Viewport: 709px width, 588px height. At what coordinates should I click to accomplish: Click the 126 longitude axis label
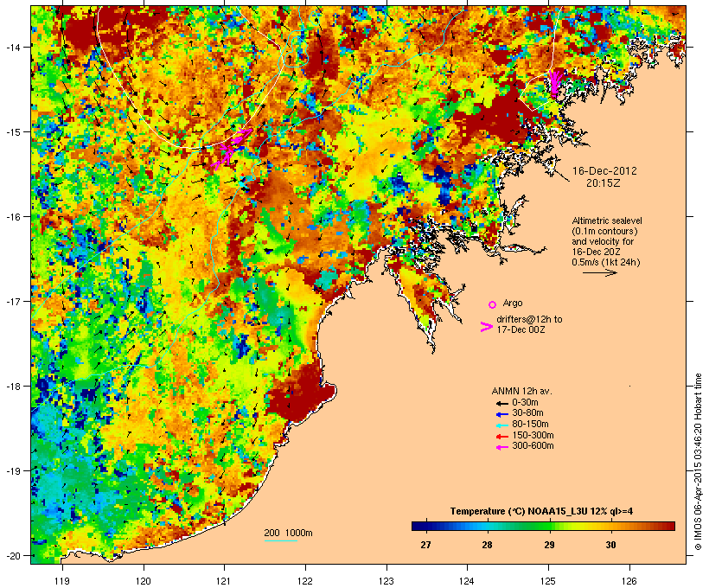pyautogui.click(x=629, y=581)
